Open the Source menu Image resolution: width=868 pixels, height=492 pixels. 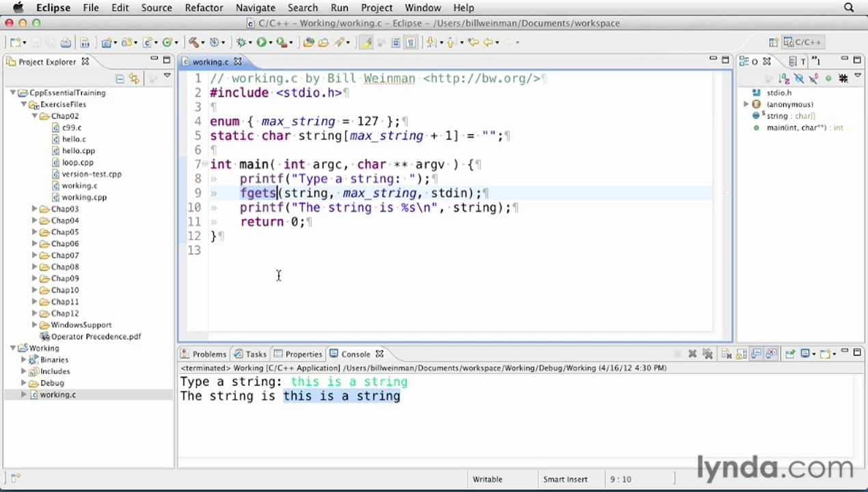157,8
